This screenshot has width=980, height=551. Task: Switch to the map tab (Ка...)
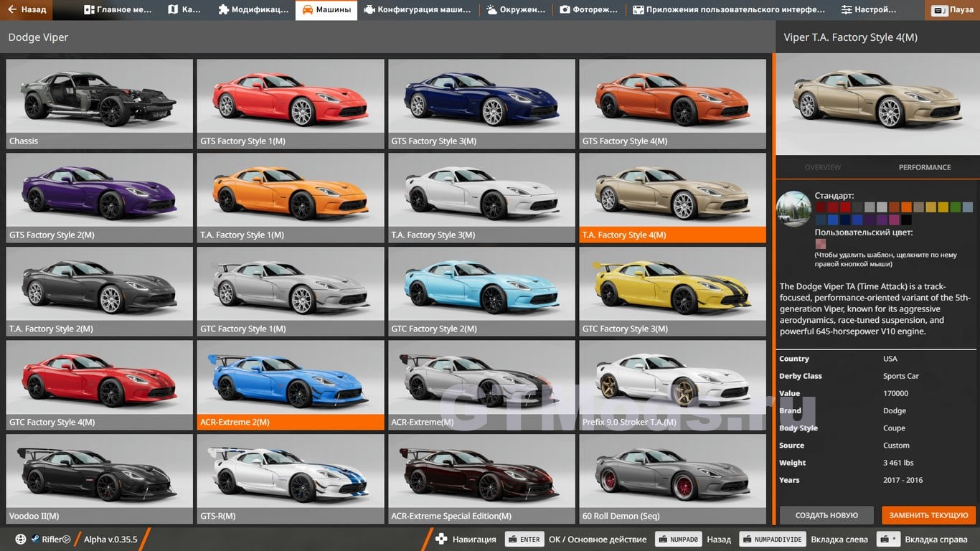[184, 10]
